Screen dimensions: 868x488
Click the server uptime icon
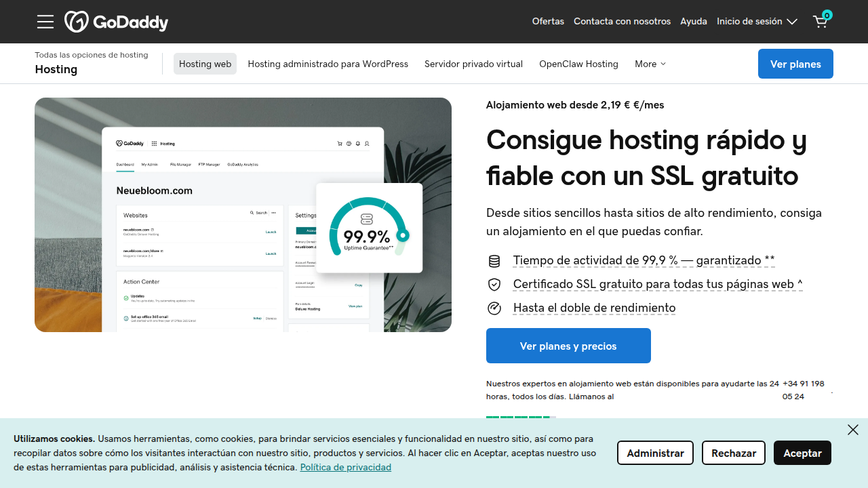point(494,261)
